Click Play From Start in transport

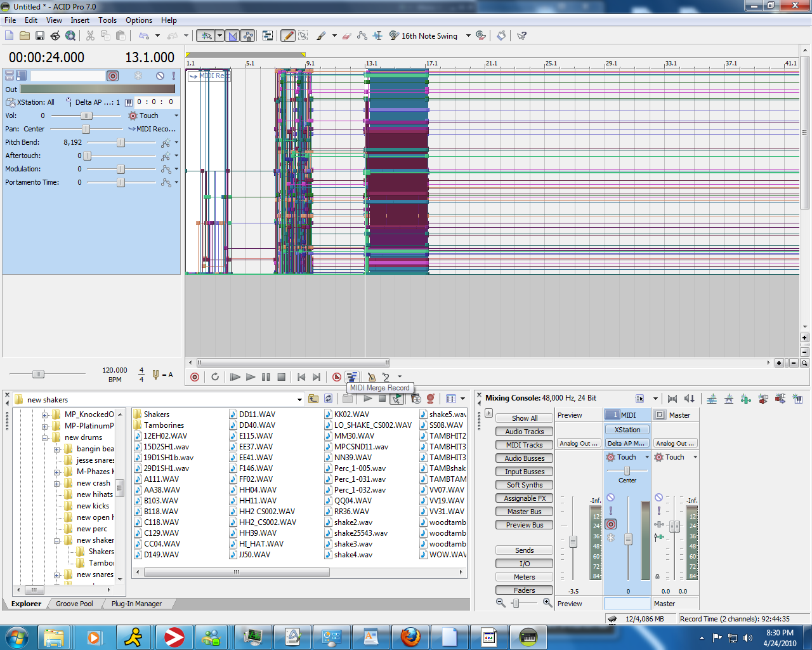point(235,376)
